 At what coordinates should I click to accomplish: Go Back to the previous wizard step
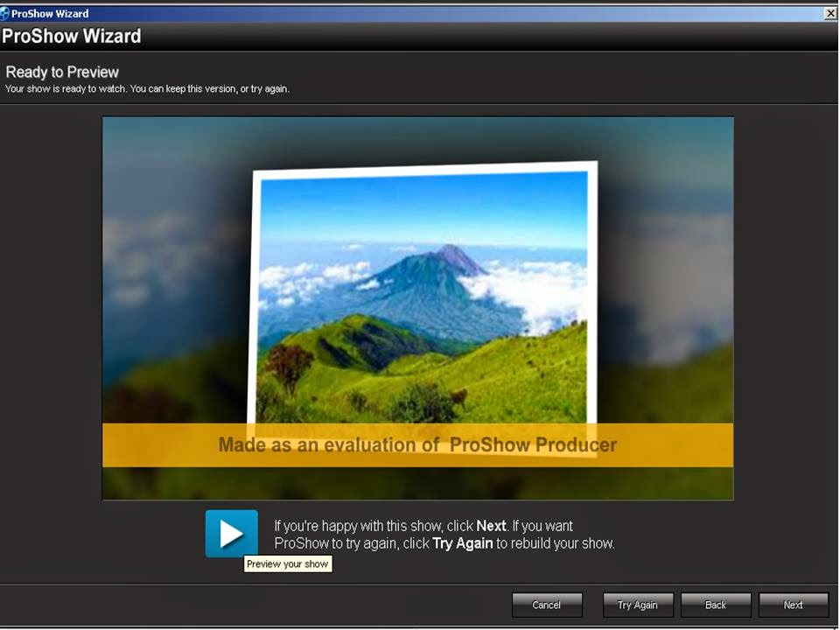pyautogui.click(x=716, y=605)
